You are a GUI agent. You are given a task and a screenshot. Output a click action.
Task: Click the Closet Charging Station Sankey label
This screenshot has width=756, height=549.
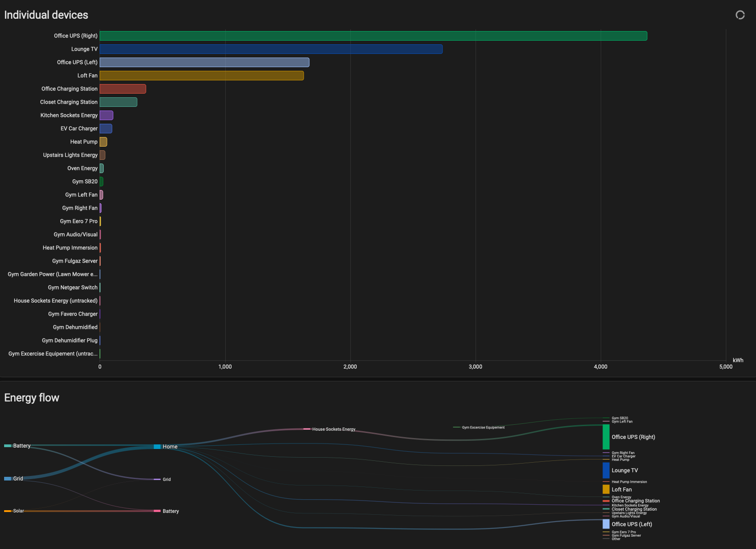pos(634,509)
